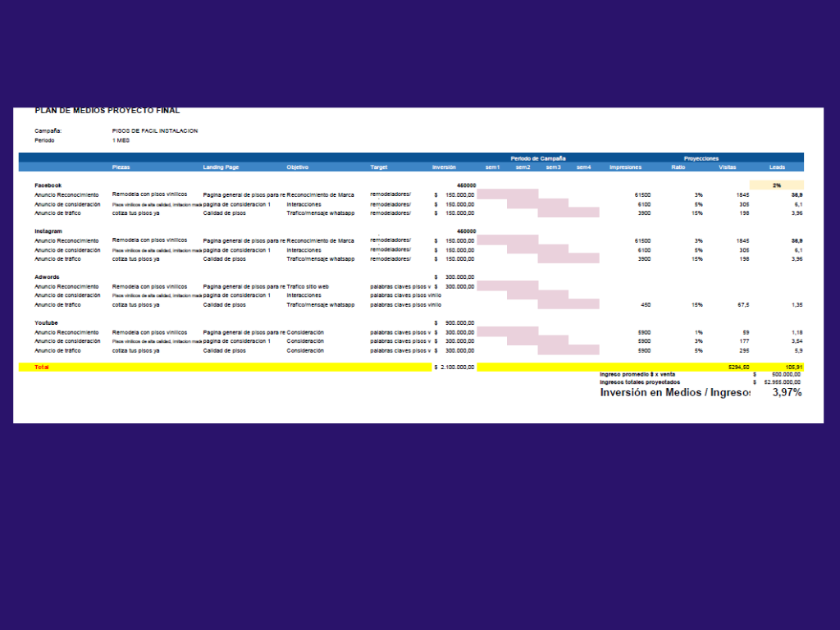Image resolution: width=840 pixels, height=630 pixels.
Task: Click the PLAN DE MEDIOS PROYECTO FINAL title
Action: 107,111
